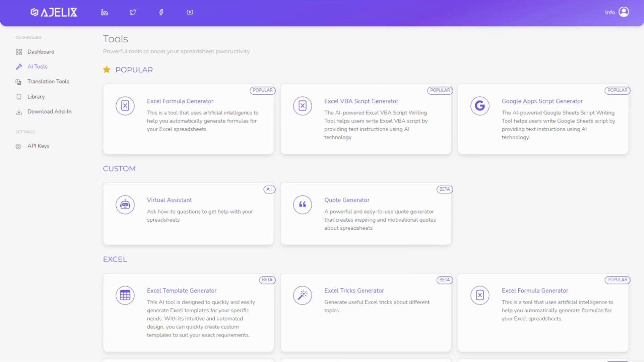The width and height of the screenshot is (644, 362).
Task: Click the Google Apps Script Generator G icon
Action: click(480, 106)
